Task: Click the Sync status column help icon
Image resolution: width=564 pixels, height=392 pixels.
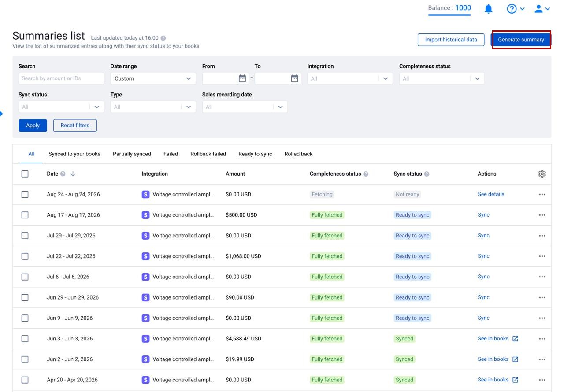Action: coord(427,174)
